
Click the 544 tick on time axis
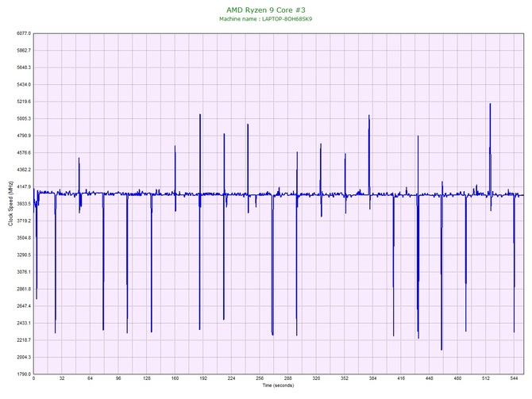click(x=514, y=378)
